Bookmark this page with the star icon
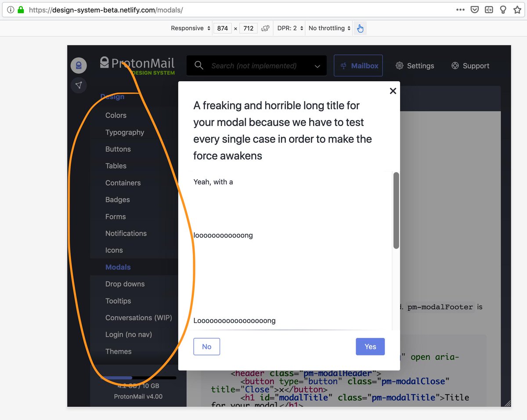The height and width of the screenshot is (420, 527). 517,9
